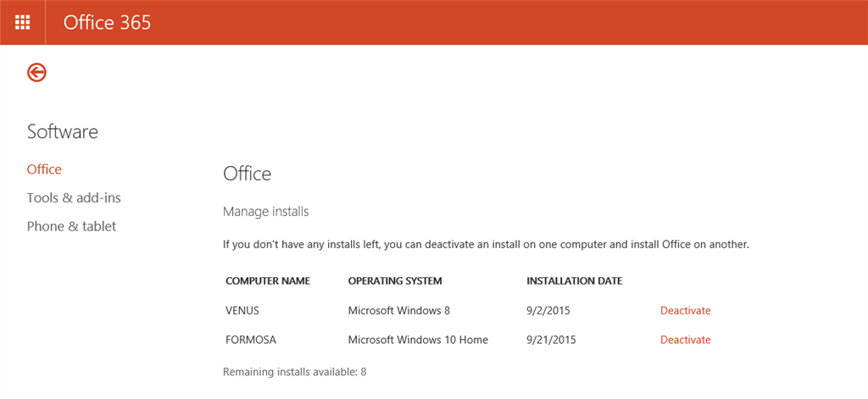This screenshot has height=399, width=868.
Task: Click the large Office content heading
Action: 247,174
